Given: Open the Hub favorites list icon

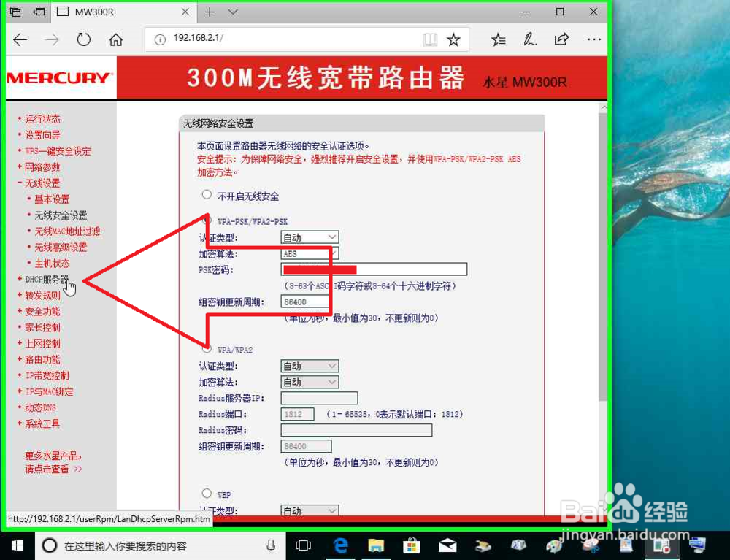Looking at the screenshot, I should pos(498,39).
